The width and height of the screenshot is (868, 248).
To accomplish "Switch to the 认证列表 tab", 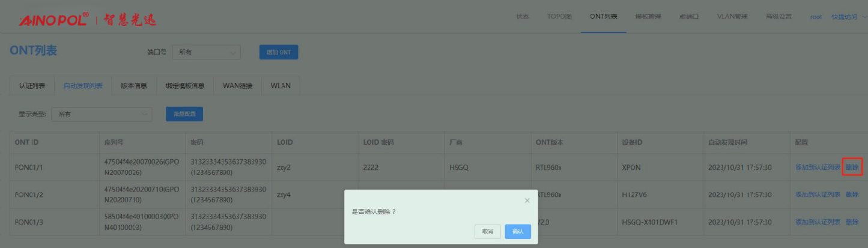I will click(x=32, y=86).
